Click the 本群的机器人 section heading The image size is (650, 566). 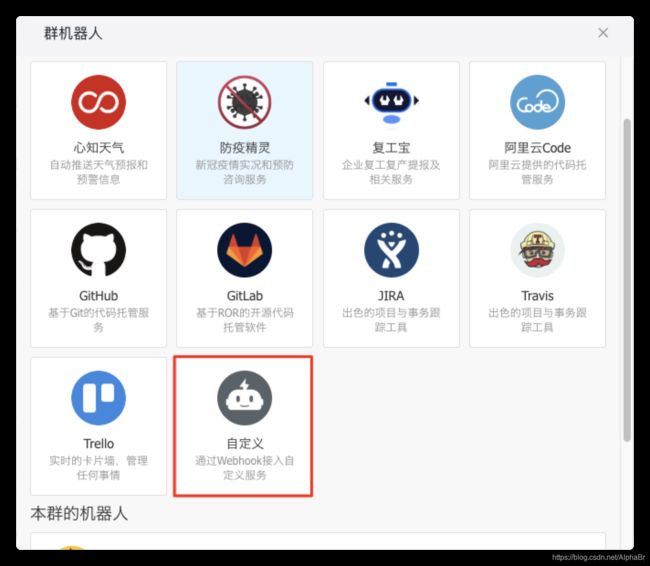79,513
